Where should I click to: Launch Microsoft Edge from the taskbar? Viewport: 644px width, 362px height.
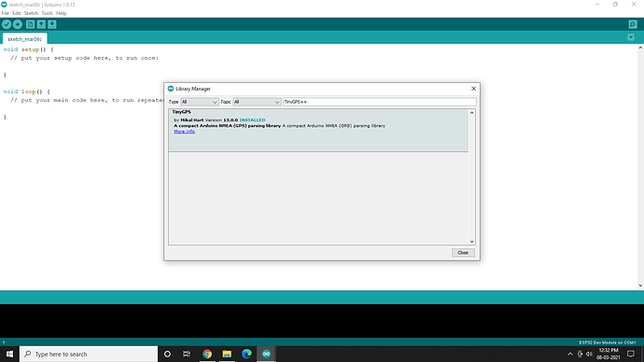coord(246,354)
